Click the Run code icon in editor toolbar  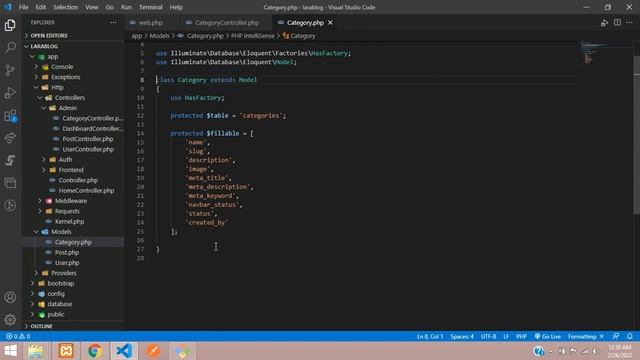604,23
